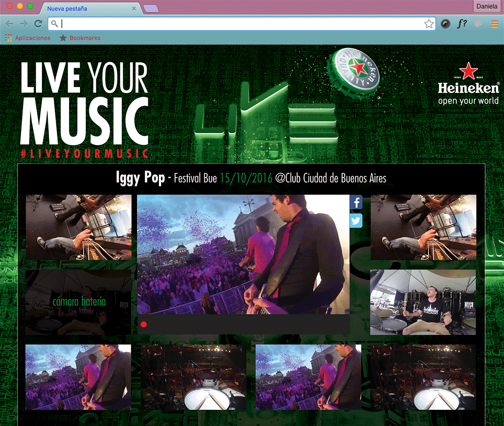Bookmark page with the star icon
Image resolution: width=504 pixels, height=426 pixels.
click(x=429, y=24)
